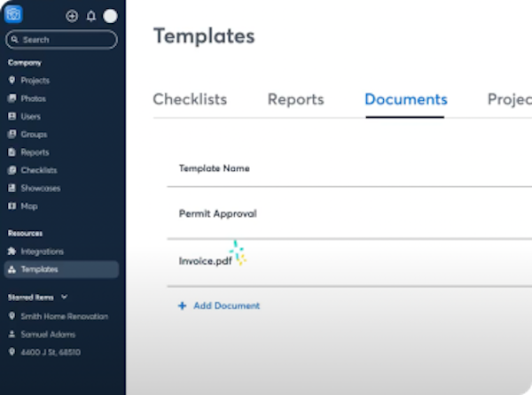532x395 pixels.
Task: Open the Invoice.pdf template row
Action: [x=204, y=261]
